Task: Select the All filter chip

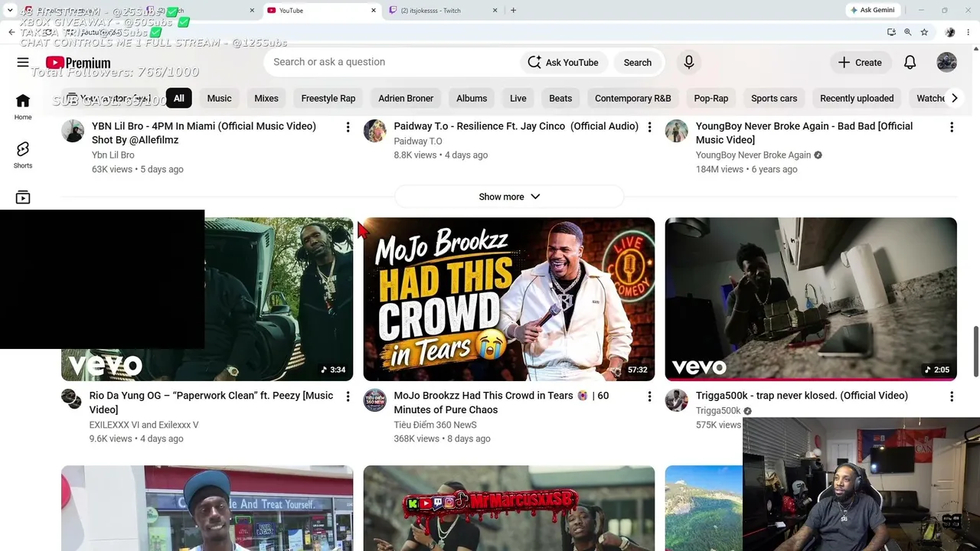Action: click(178, 98)
